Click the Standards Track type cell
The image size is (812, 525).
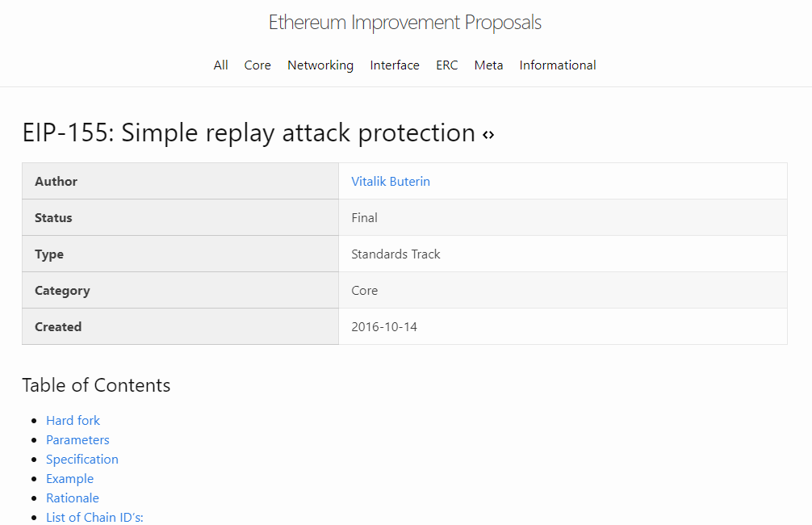[x=396, y=254]
